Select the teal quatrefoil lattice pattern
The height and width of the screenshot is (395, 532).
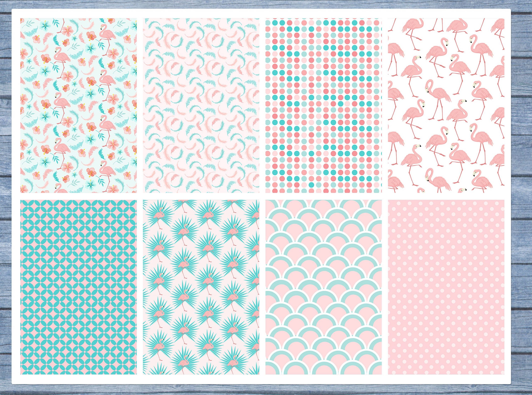click(x=78, y=287)
